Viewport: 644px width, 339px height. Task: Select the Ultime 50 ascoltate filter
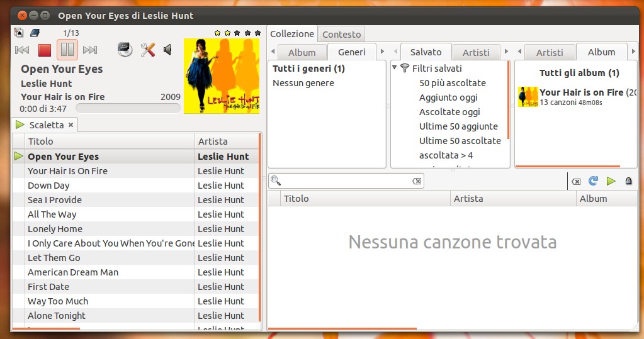[x=460, y=140]
